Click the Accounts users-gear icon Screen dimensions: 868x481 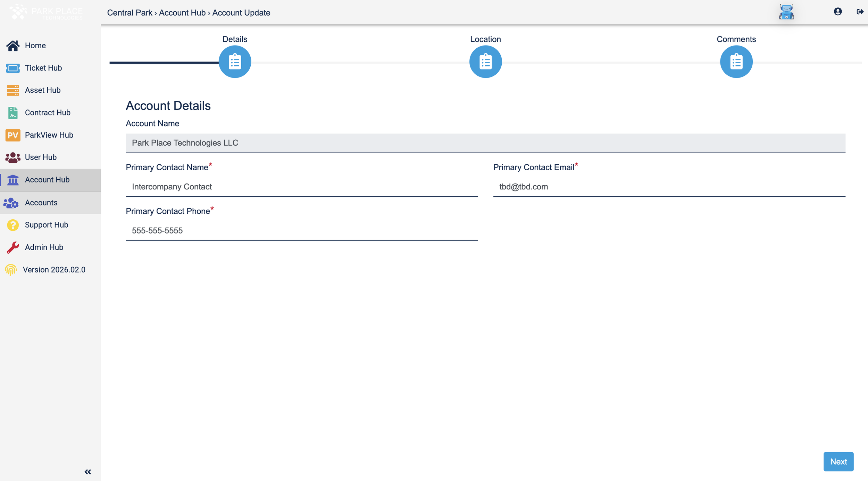tap(11, 203)
